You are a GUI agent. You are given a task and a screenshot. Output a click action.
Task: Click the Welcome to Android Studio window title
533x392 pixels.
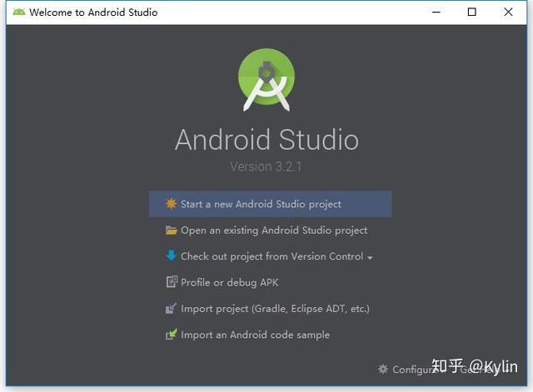tap(93, 12)
